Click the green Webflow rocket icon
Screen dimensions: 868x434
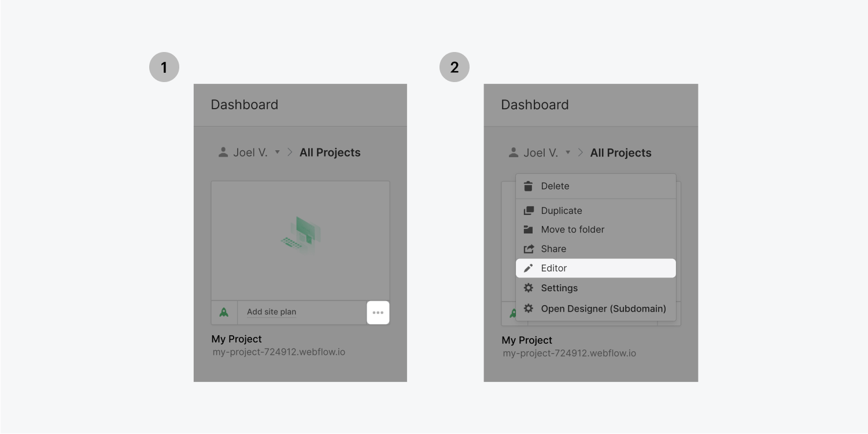coord(224,313)
